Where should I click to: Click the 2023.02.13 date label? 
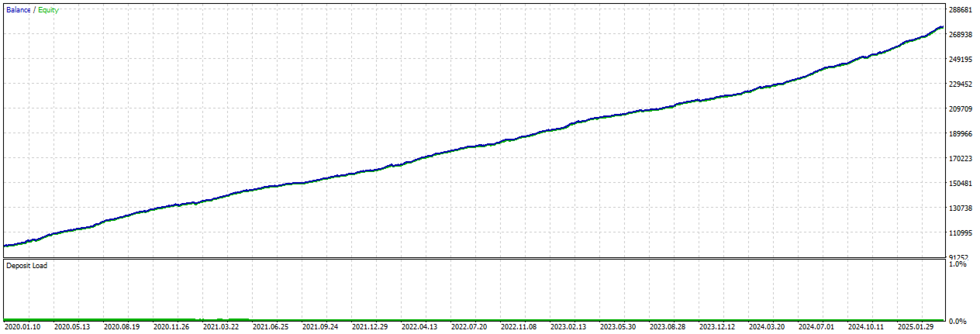pyautogui.click(x=568, y=328)
